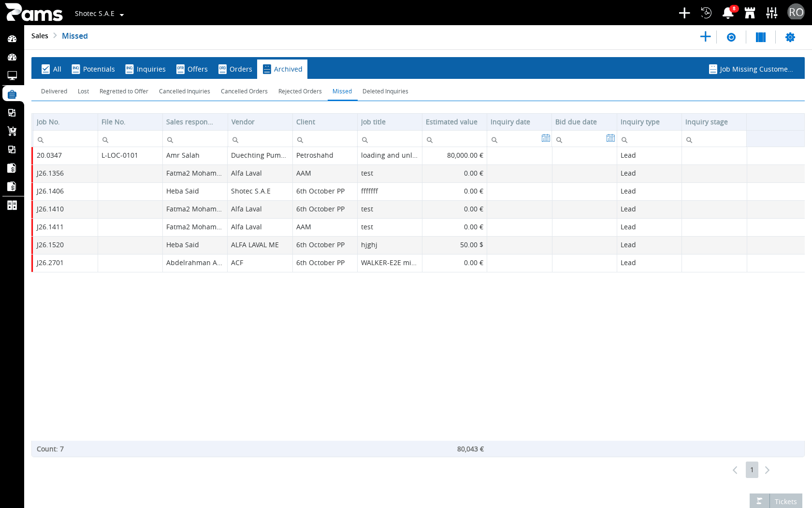The width and height of the screenshot is (812, 508).
Task: Sort by the Estimated value column header
Action: click(454, 122)
